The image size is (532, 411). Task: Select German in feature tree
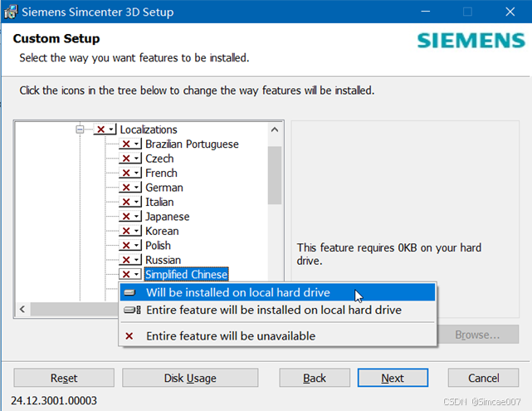pos(164,188)
